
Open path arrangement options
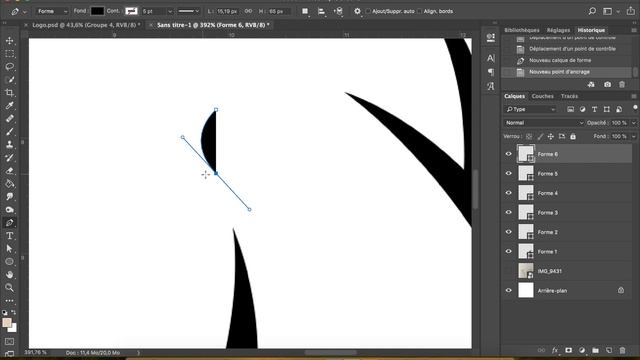[338, 11]
